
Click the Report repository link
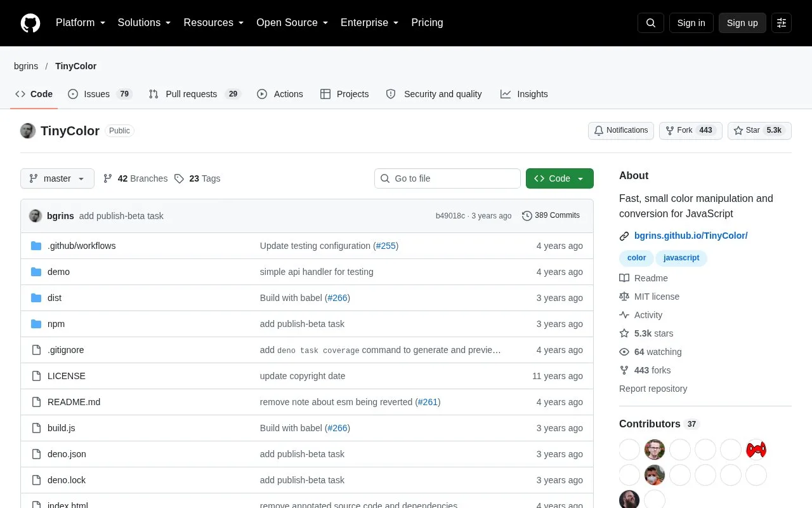(653, 389)
